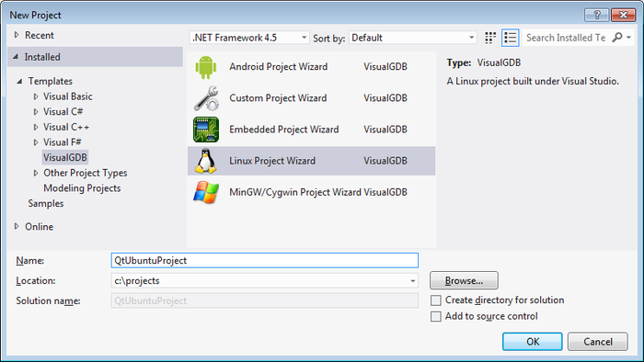This screenshot has height=362, width=644.
Task: Select Modeling Projects tree item
Action: [82, 188]
